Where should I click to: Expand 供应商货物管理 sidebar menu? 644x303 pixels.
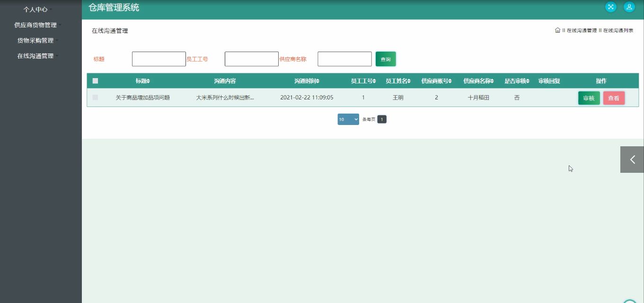pyautogui.click(x=38, y=25)
